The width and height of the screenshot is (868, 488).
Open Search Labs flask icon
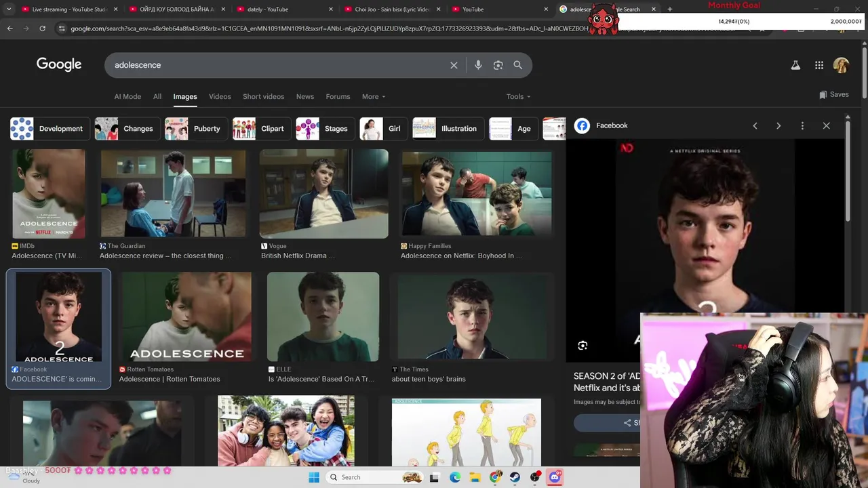pos(795,65)
